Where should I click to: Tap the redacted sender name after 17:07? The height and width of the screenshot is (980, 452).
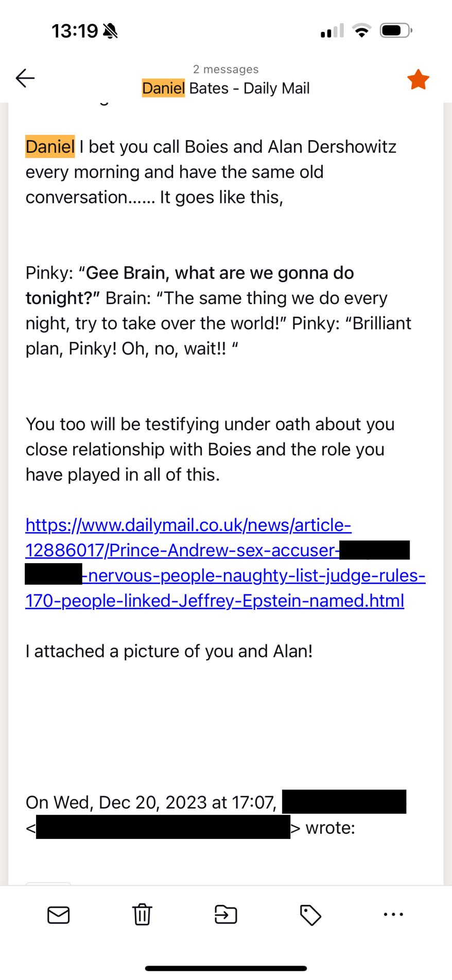pyautogui.click(x=344, y=801)
